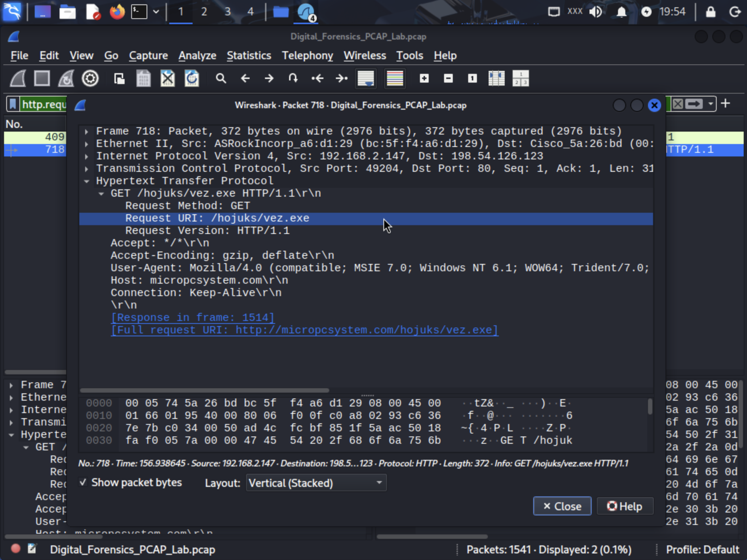Click the resize columns icon

point(496,78)
